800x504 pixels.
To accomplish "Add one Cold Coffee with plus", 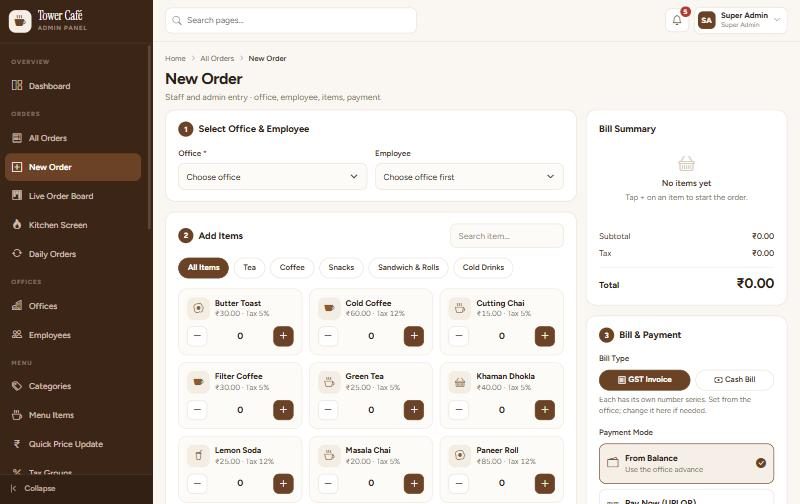I will point(414,336).
